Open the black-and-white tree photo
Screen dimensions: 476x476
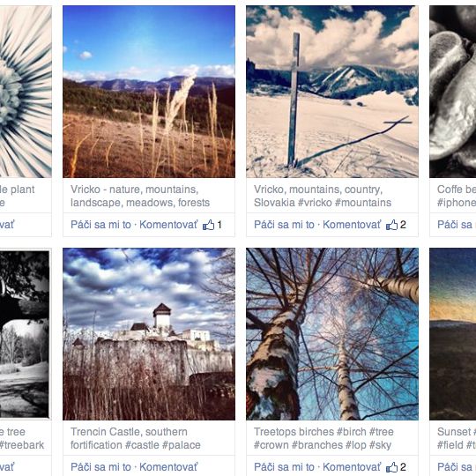click(25, 334)
